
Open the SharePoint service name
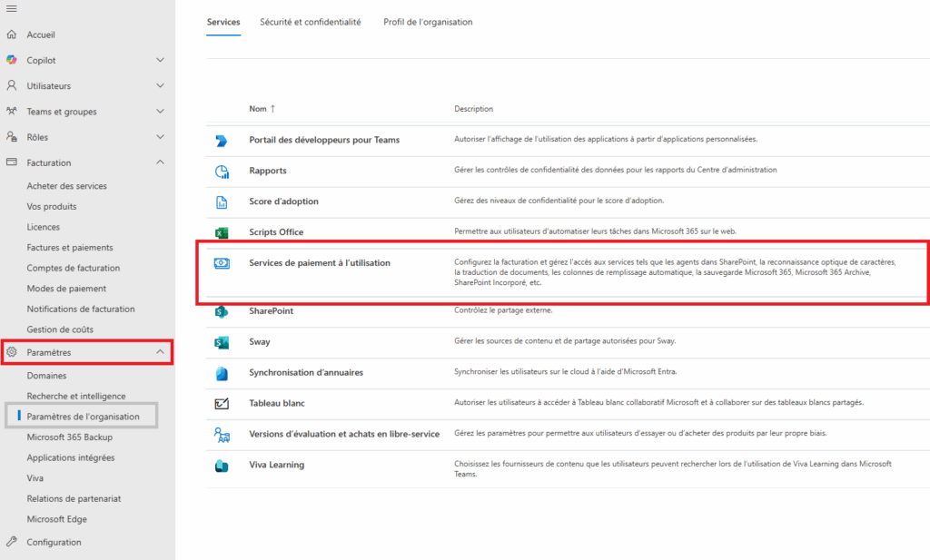pos(271,311)
